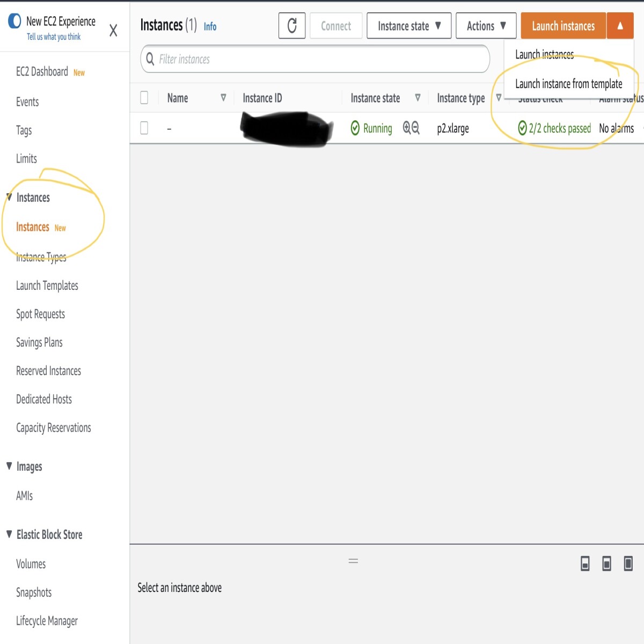Open Volumes in sidebar
Viewport: 644px width, 644px height.
tap(31, 564)
